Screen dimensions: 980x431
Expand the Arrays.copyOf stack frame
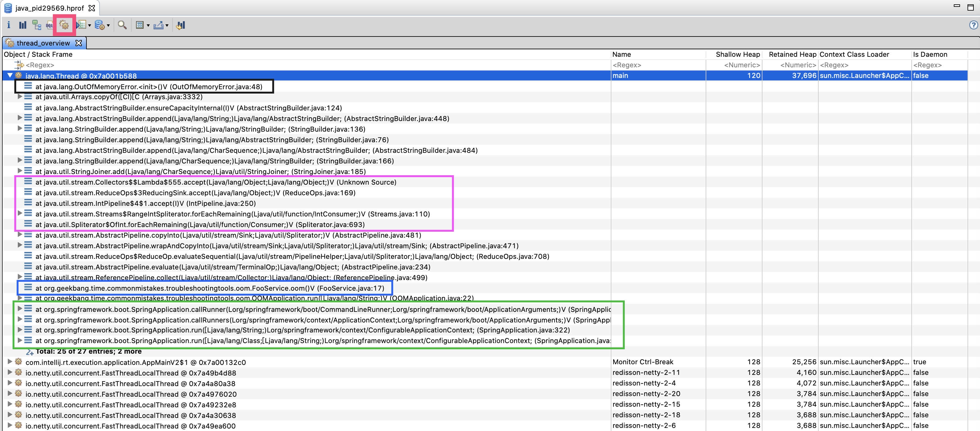20,97
